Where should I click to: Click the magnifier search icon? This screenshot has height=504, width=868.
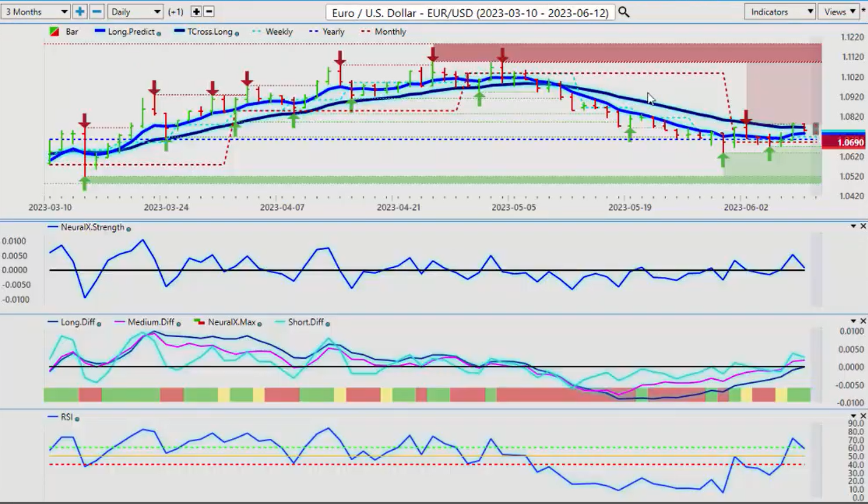pyautogui.click(x=624, y=12)
